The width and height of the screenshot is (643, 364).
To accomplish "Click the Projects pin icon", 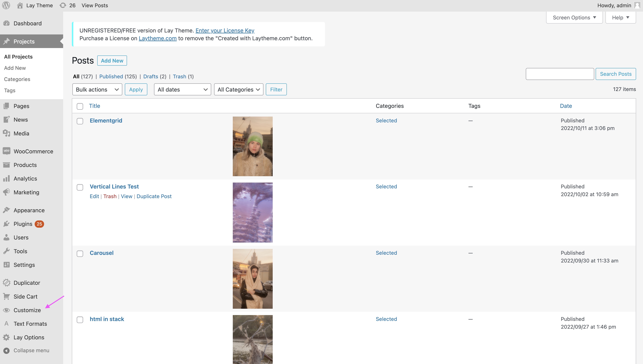I will [x=7, y=41].
